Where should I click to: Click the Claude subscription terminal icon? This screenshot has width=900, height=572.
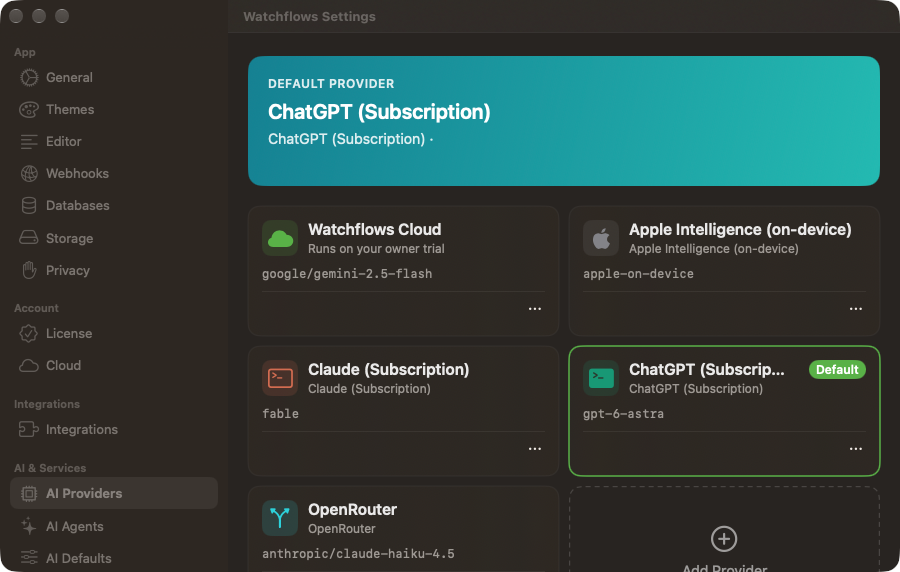pos(280,378)
